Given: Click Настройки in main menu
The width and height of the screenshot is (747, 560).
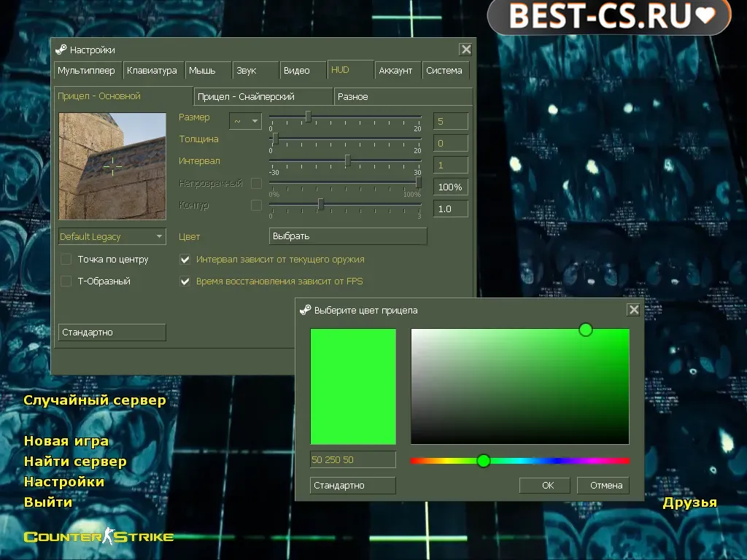Looking at the screenshot, I should click(x=64, y=481).
